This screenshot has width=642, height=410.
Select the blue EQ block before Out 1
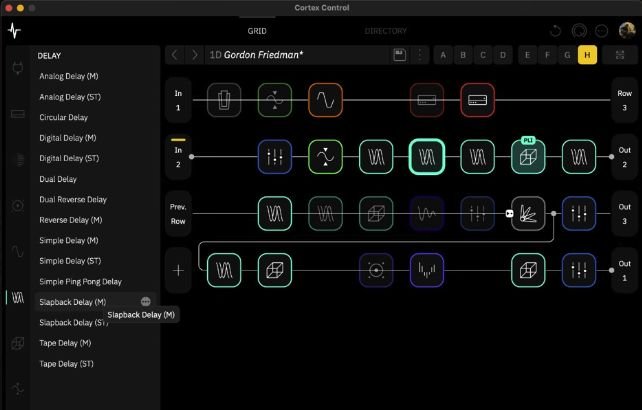pyautogui.click(x=579, y=270)
